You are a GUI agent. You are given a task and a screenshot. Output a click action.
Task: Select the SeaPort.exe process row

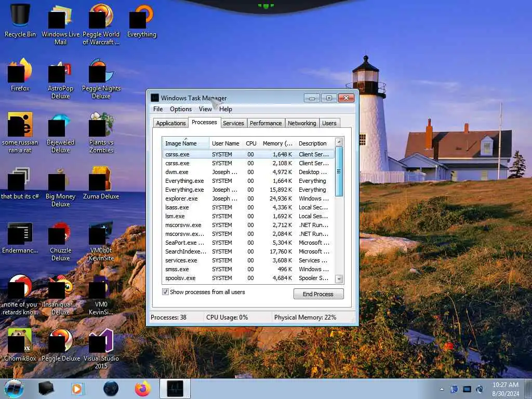click(x=248, y=243)
